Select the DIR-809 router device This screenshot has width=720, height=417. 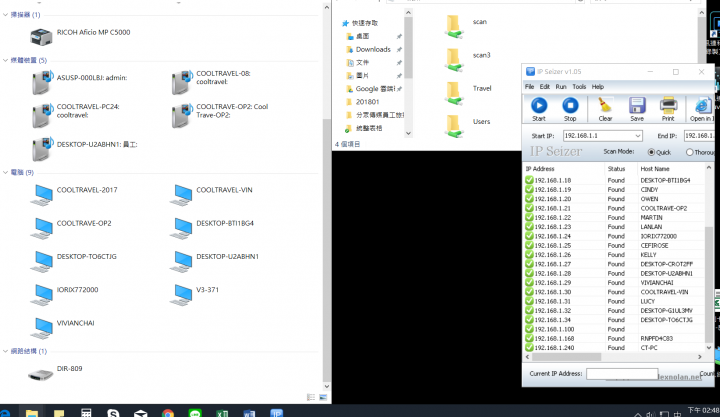[x=55, y=373]
